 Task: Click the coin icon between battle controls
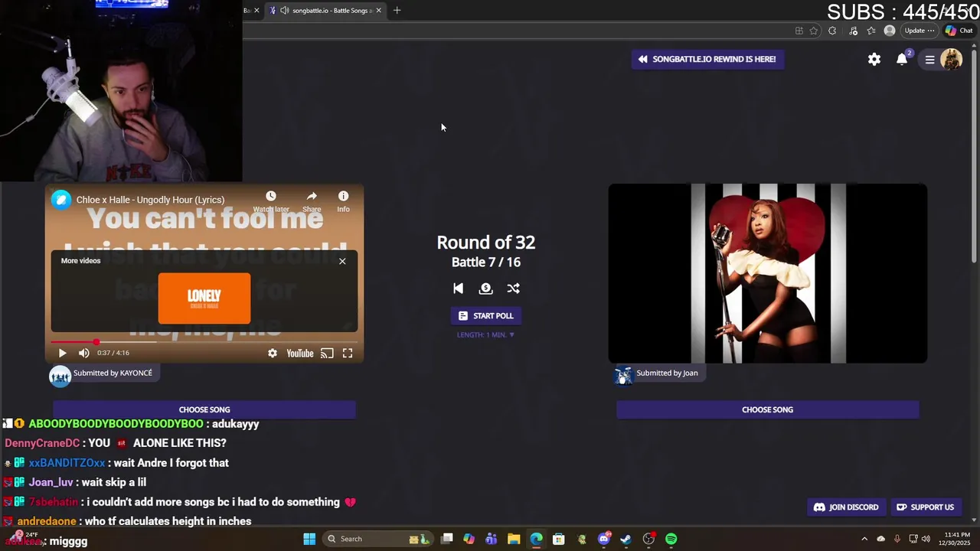[485, 289]
